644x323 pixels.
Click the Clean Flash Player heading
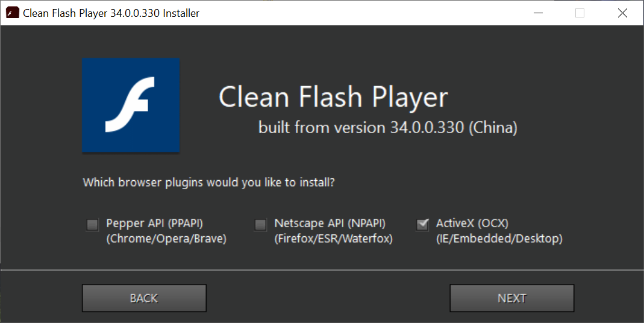333,98
